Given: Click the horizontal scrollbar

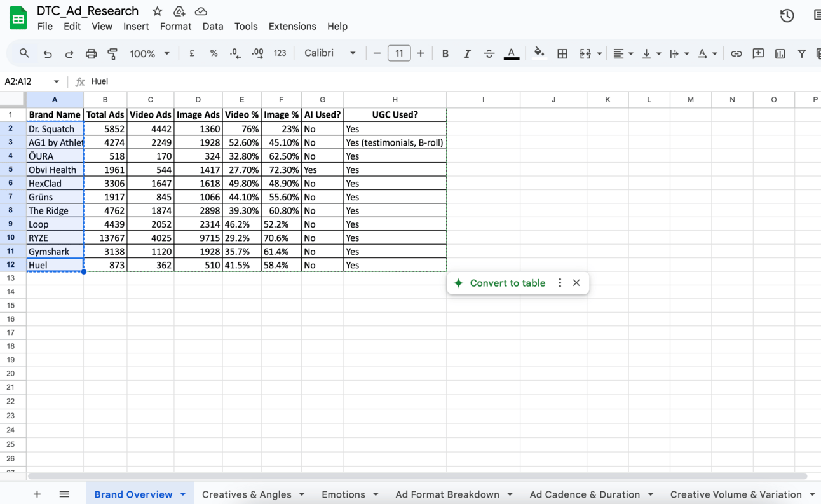Looking at the screenshot, I should [417, 476].
